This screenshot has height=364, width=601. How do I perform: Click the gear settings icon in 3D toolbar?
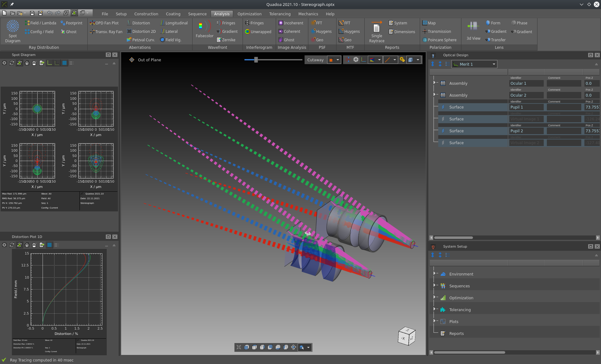point(402,60)
